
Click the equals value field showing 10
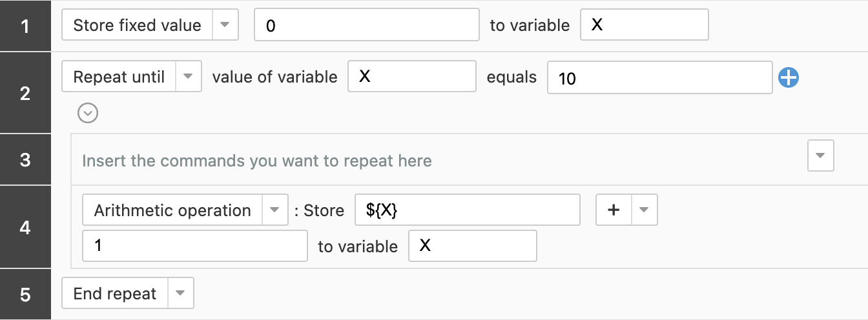pos(659,77)
